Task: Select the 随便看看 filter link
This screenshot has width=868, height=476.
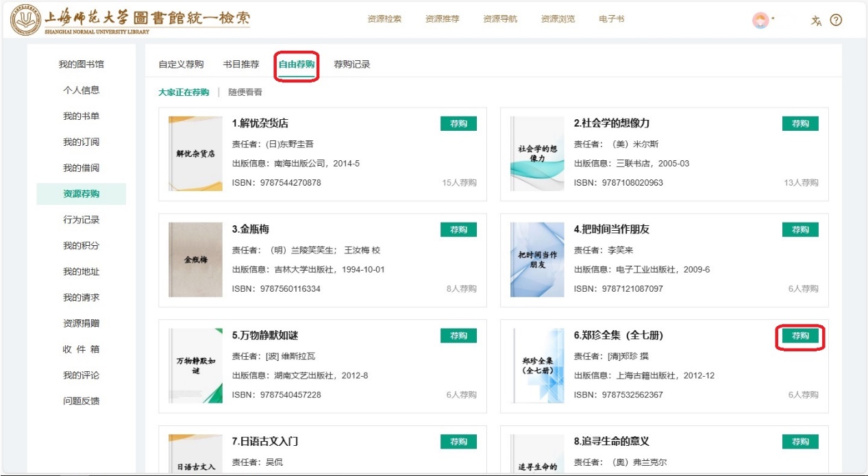Action: tap(245, 92)
